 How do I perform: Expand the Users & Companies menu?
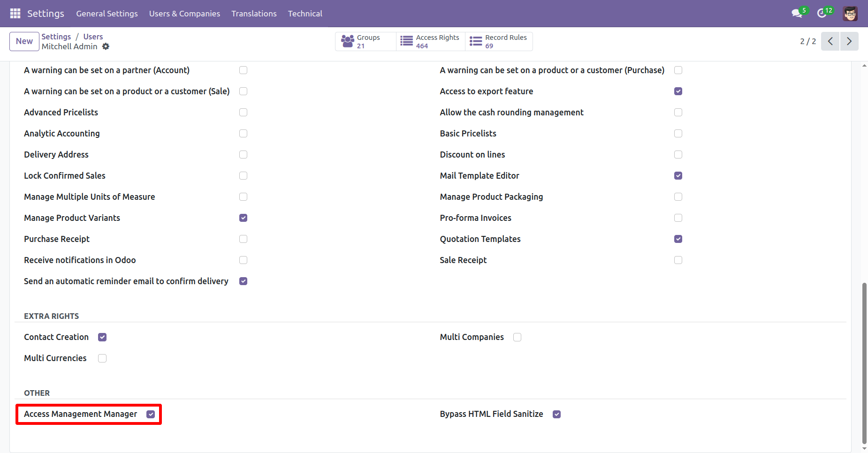click(184, 14)
